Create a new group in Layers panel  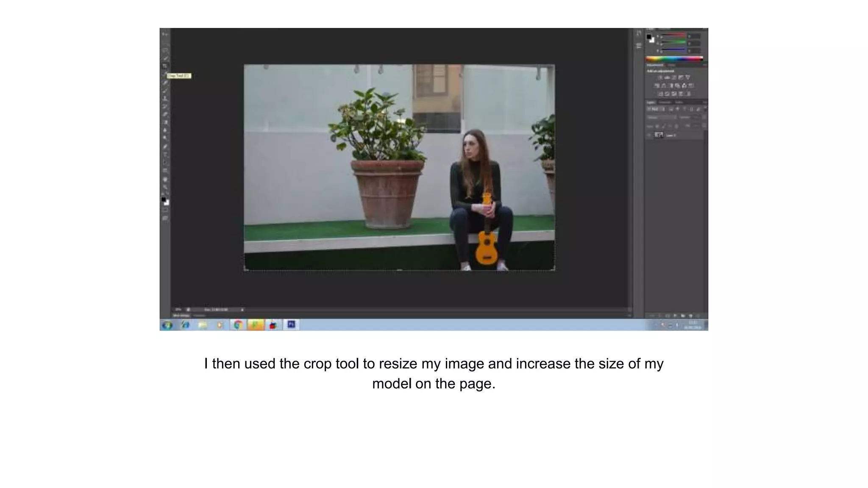[x=683, y=316]
